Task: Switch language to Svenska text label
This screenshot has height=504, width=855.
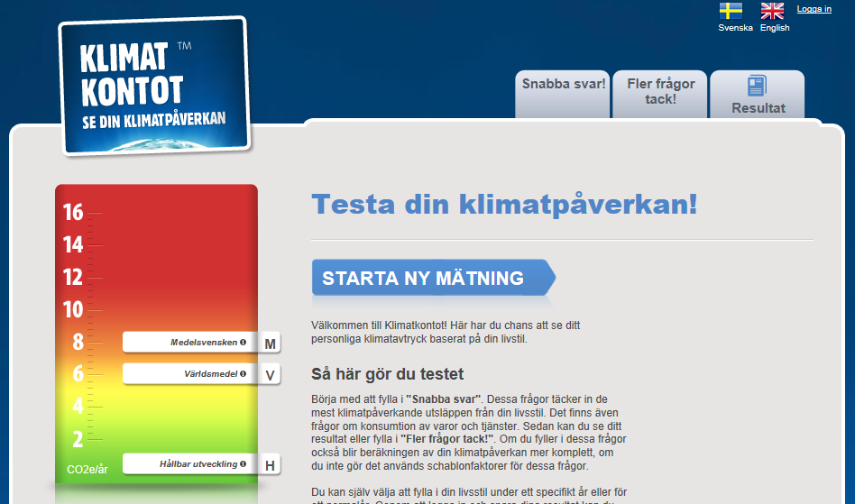Action: pyautogui.click(x=735, y=28)
